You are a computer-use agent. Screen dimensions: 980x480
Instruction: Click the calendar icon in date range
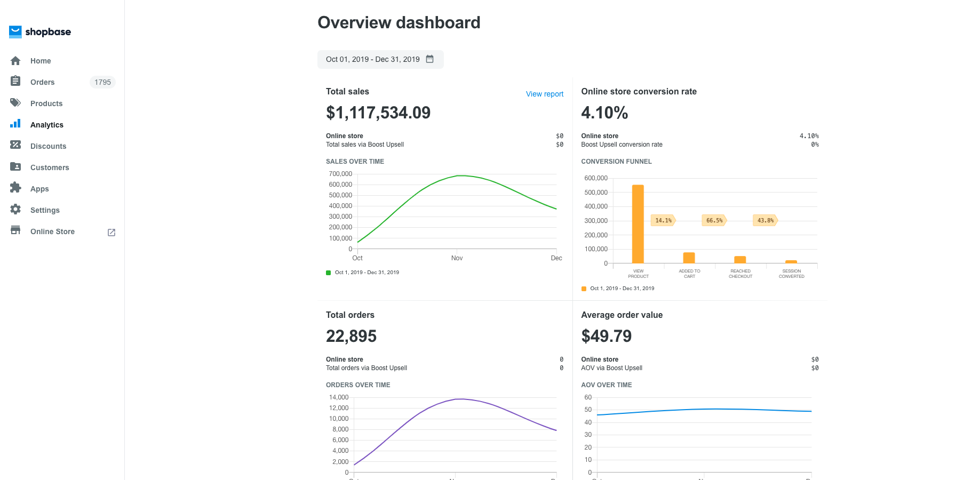coord(430,59)
